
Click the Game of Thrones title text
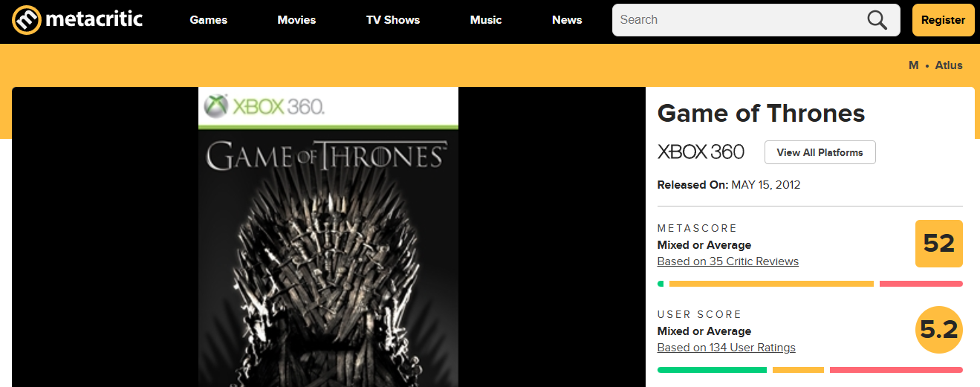coord(762,113)
